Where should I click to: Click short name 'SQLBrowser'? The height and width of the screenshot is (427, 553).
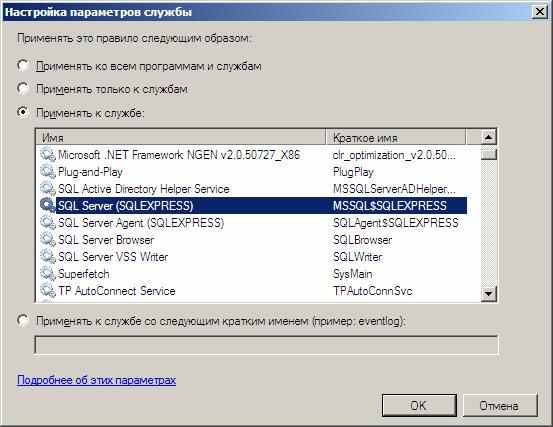(362, 240)
